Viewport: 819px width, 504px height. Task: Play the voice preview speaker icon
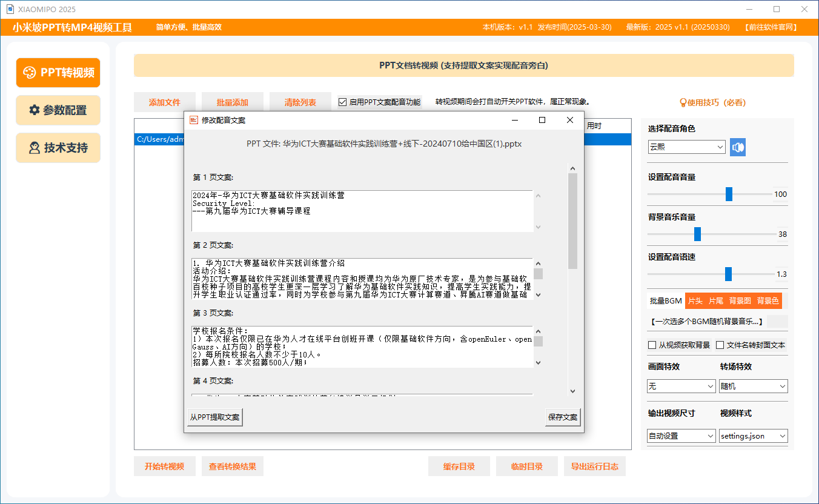[x=737, y=147]
